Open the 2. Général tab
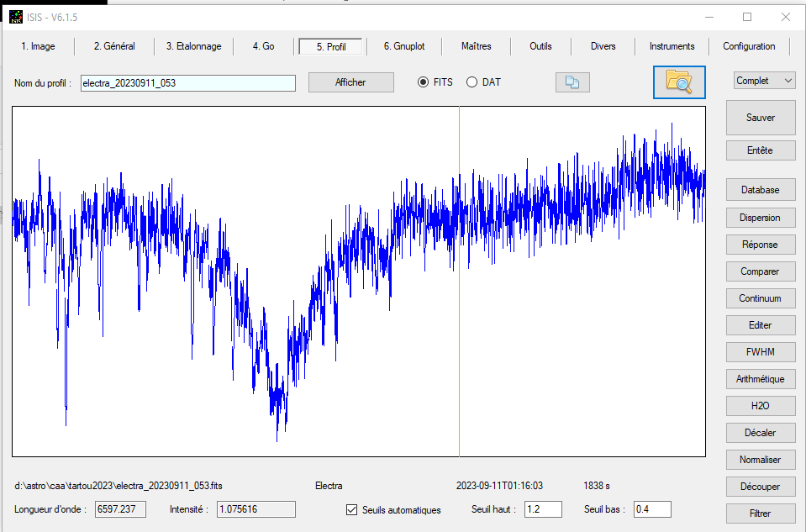 [x=114, y=46]
